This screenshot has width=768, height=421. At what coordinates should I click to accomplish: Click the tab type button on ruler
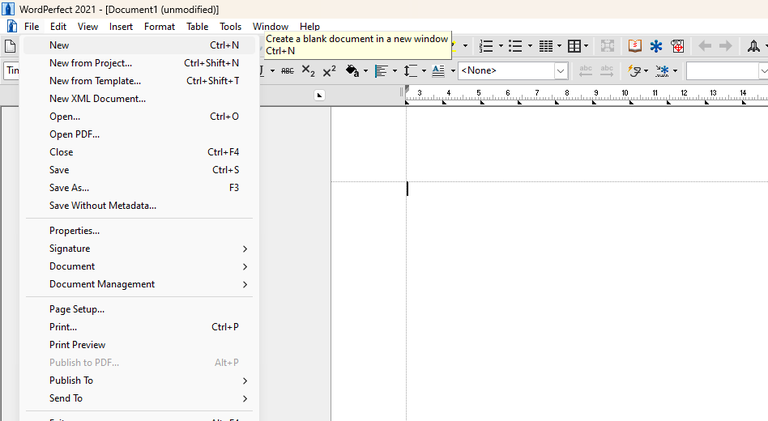pos(319,95)
